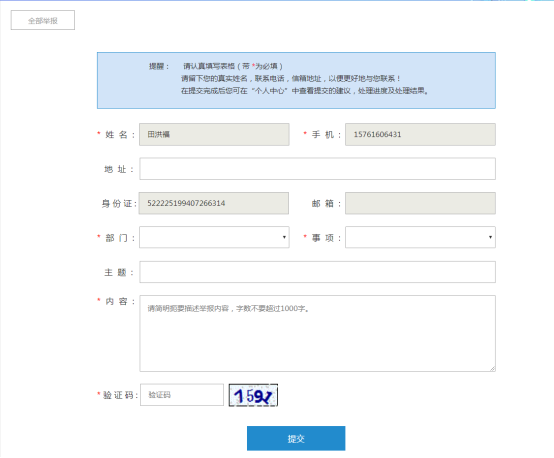Viewport: 554px width, 458px height.
Task: Focus the 手机 phone number field
Action: point(420,134)
